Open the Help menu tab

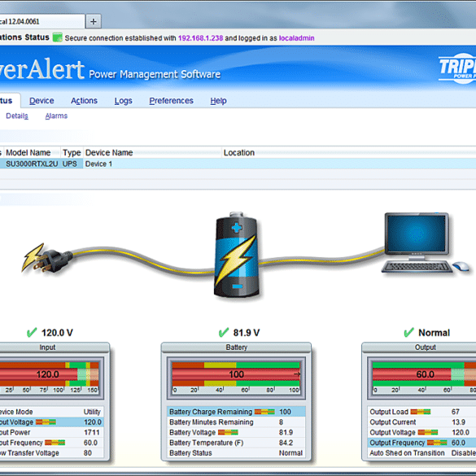click(x=218, y=101)
